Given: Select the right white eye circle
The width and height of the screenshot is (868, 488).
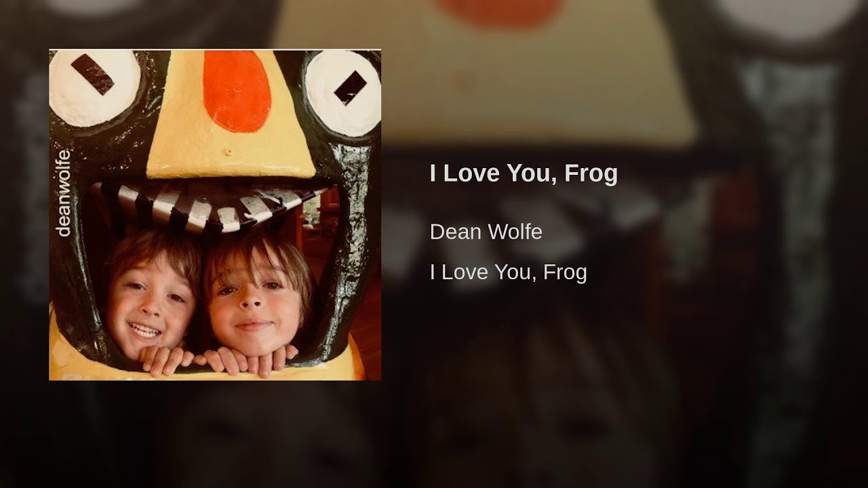Looking at the screenshot, I should click(342, 92).
